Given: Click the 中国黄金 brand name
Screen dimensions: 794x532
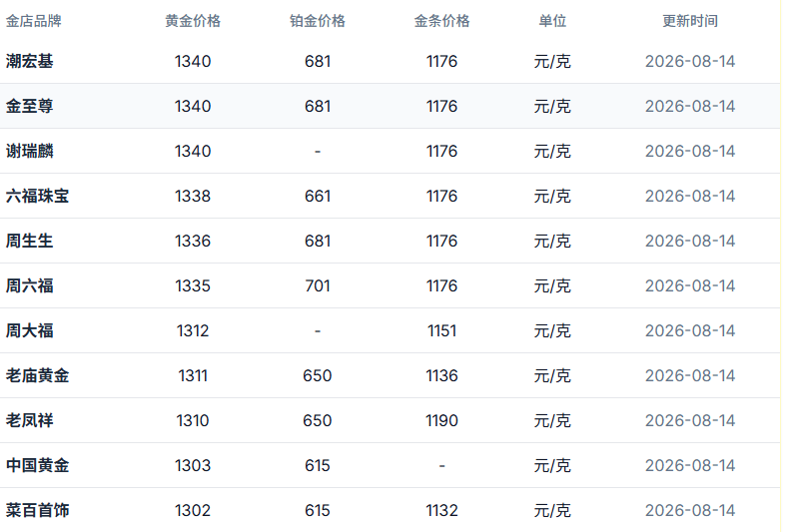Looking at the screenshot, I should pos(38,466).
